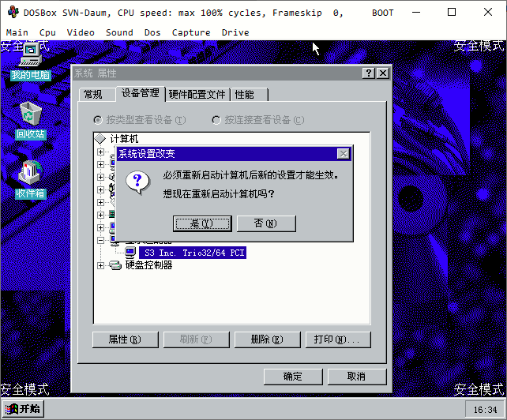Expand the fifth device tree node
Screen dimensions: 507x420
click(100, 202)
